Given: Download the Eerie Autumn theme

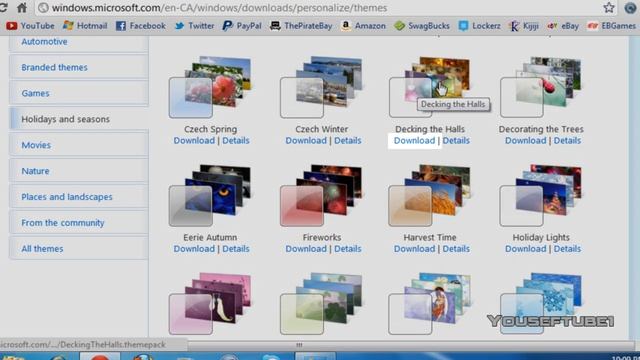Looking at the screenshot, I should [194, 249].
